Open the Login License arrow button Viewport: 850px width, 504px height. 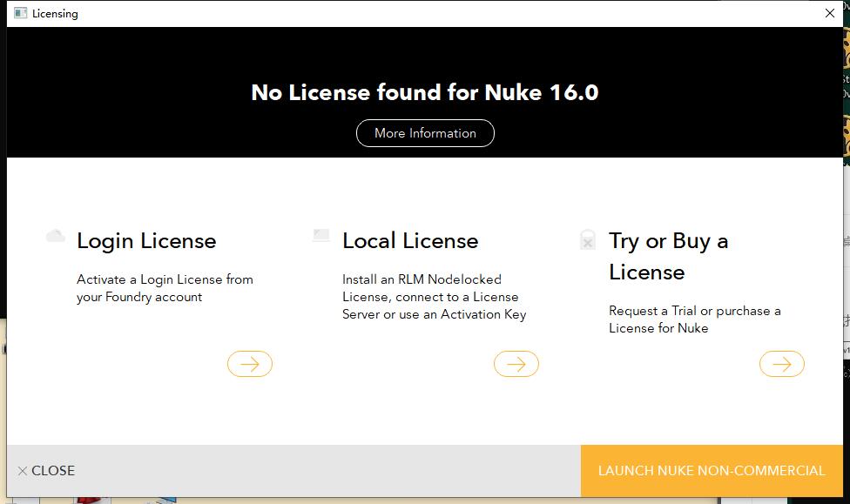pos(250,364)
